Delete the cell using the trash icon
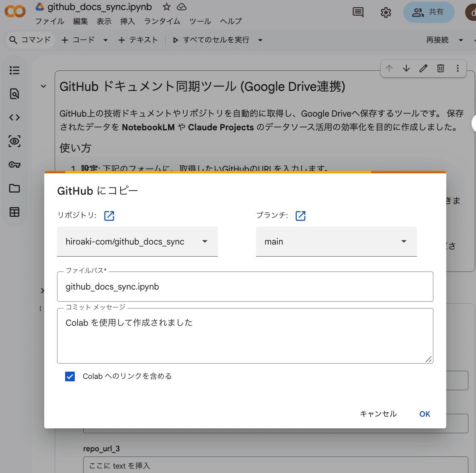Image resolution: width=476 pixels, height=473 pixels. click(440, 68)
